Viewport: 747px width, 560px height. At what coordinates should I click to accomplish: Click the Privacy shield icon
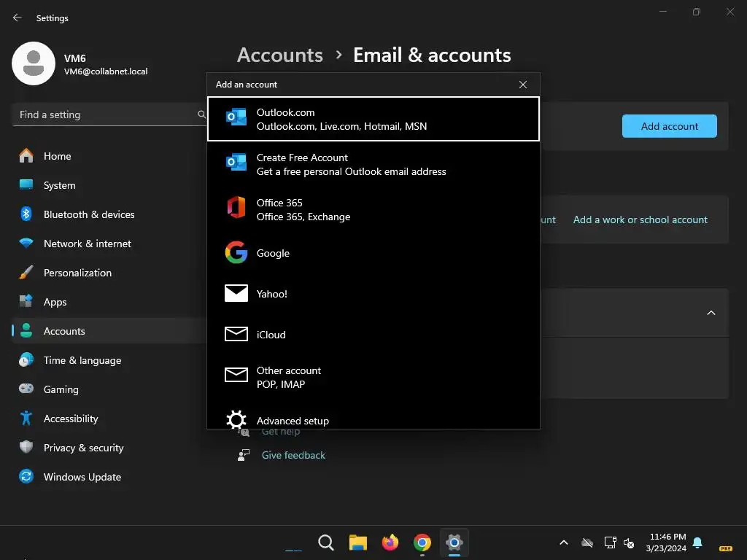[26, 447]
